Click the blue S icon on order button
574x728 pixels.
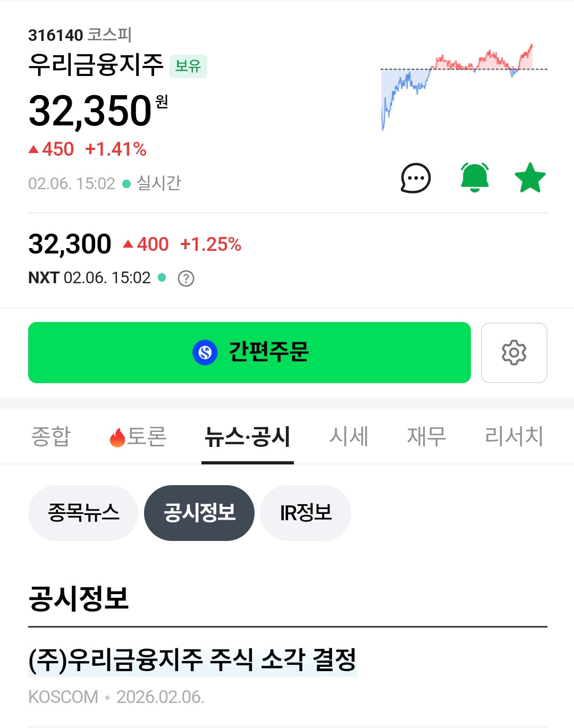[x=205, y=352]
